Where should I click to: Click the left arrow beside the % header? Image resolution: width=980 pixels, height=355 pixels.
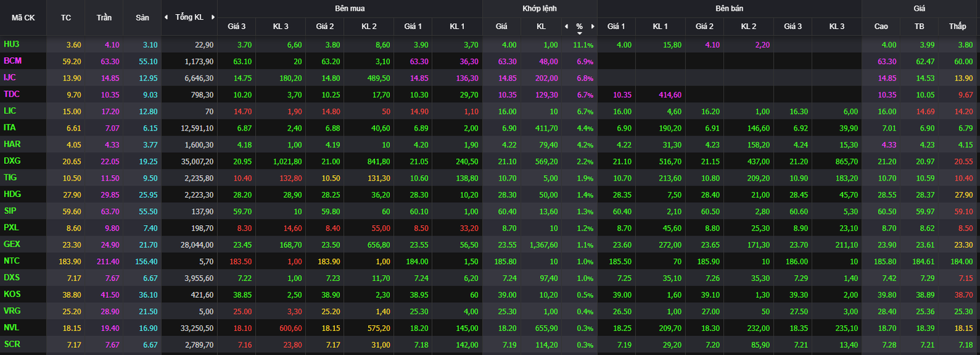tap(566, 26)
